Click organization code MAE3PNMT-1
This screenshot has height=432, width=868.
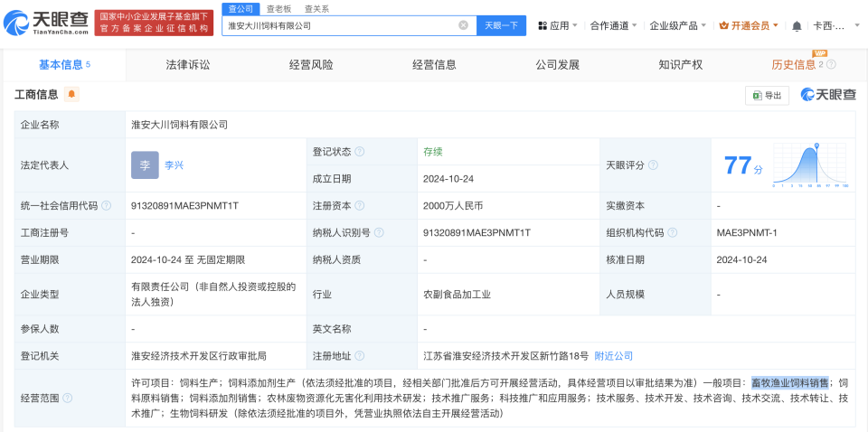click(747, 233)
